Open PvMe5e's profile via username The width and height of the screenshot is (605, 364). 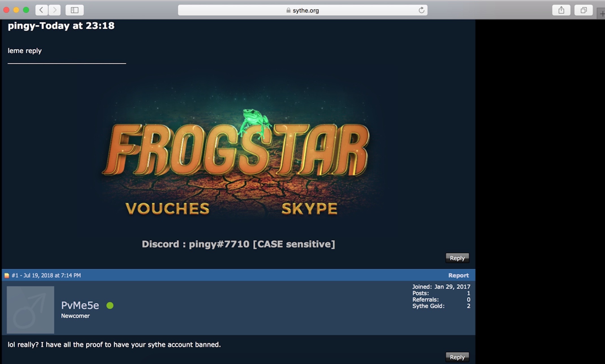tap(80, 305)
